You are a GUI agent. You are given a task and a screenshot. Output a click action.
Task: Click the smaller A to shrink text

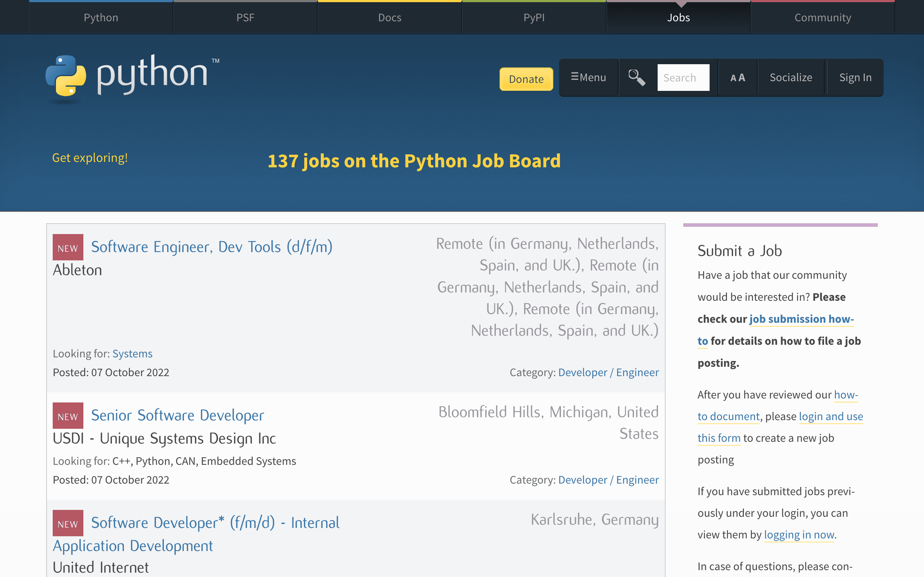tap(733, 78)
